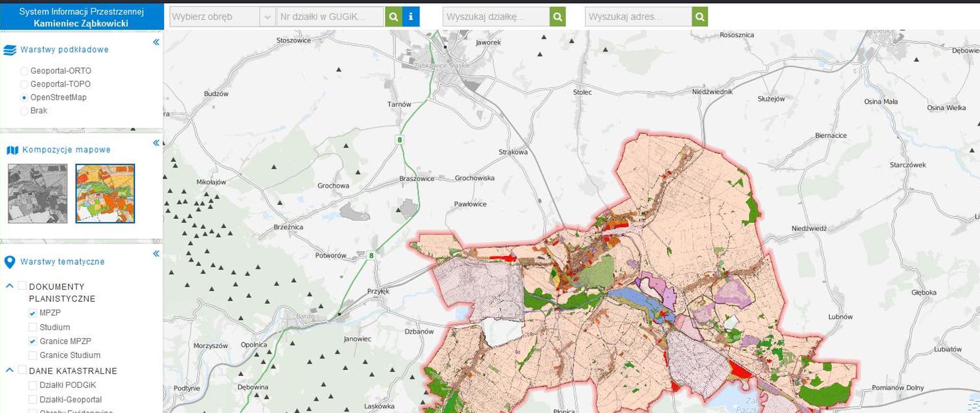Click search icon next to Wyszukaj działkę
The width and height of the screenshot is (980, 413).
click(558, 17)
